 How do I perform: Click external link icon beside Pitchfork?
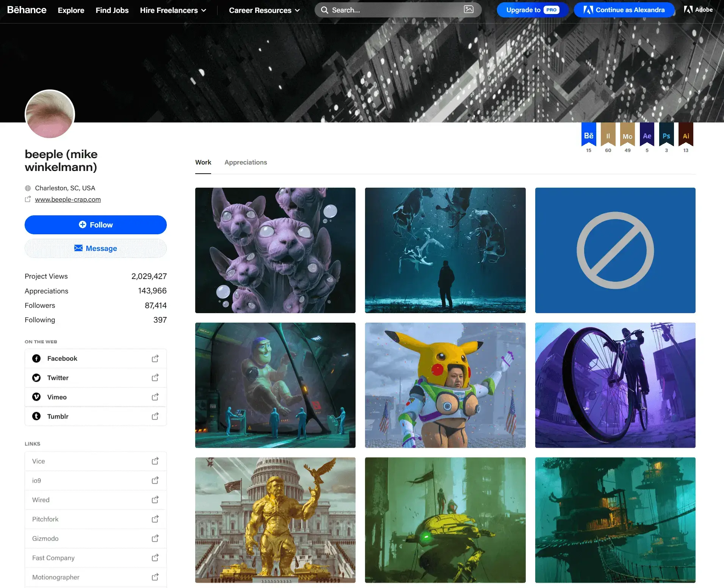tap(155, 519)
